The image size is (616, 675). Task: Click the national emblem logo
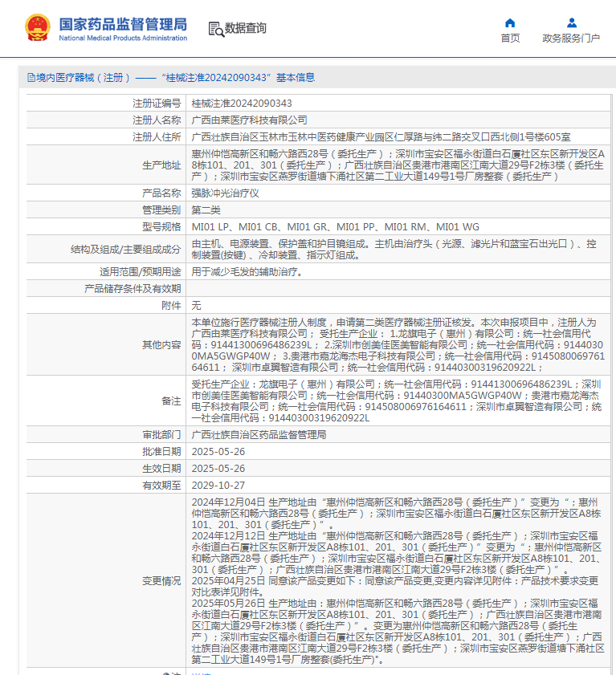coord(38,28)
